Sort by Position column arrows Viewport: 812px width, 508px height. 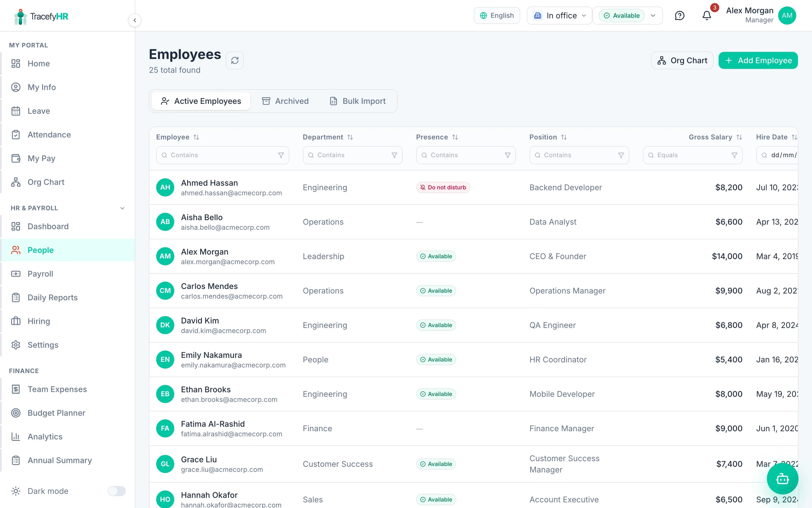pyautogui.click(x=564, y=137)
